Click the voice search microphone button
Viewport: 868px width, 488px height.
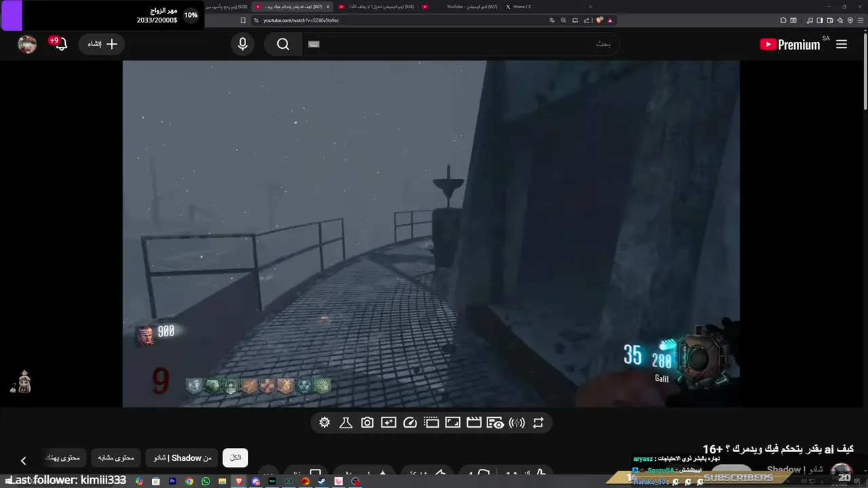click(x=243, y=44)
